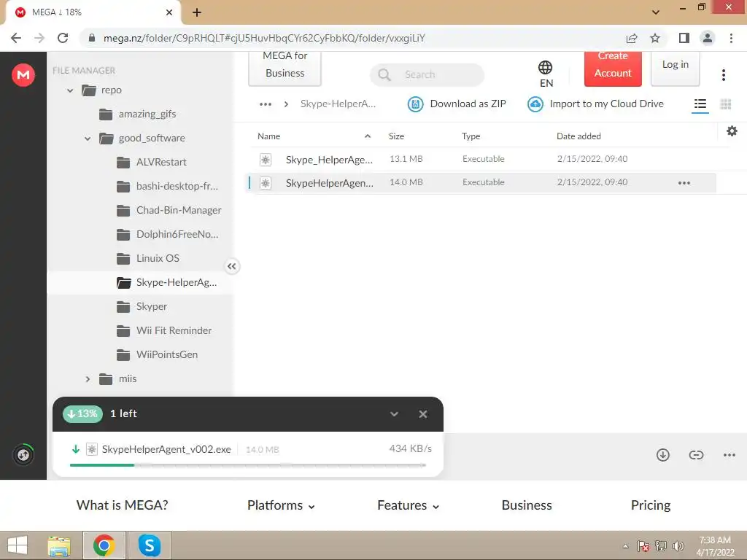This screenshot has width=747, height=560.
Task: Close the transfer progress panel
Action: 422,414
